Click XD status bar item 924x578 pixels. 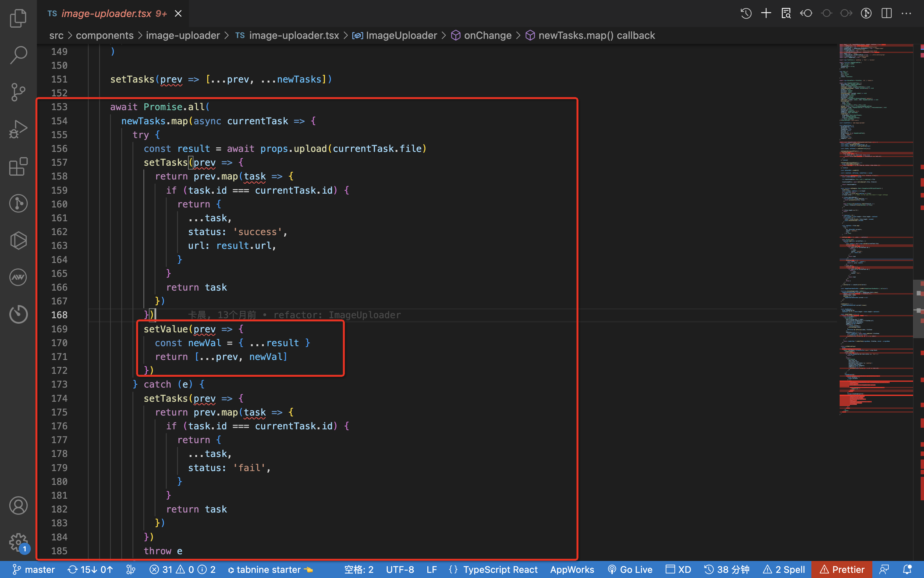(679, 570)
